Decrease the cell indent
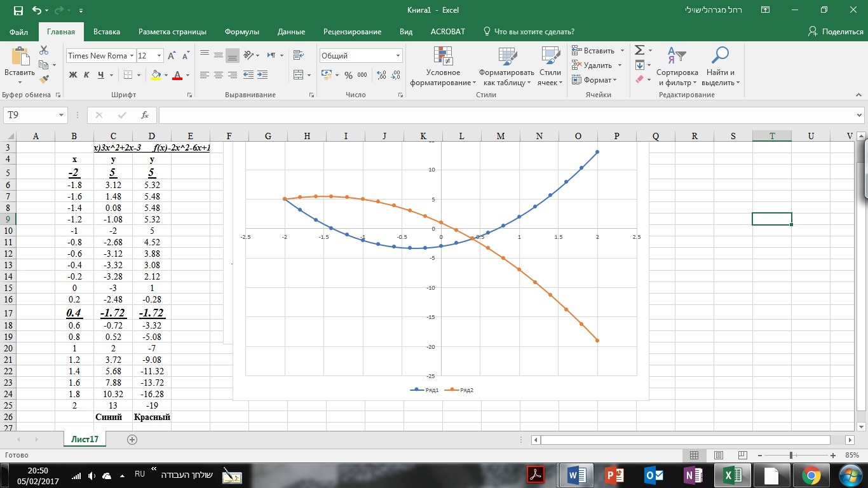868x488 pixels. click(248, 75)
